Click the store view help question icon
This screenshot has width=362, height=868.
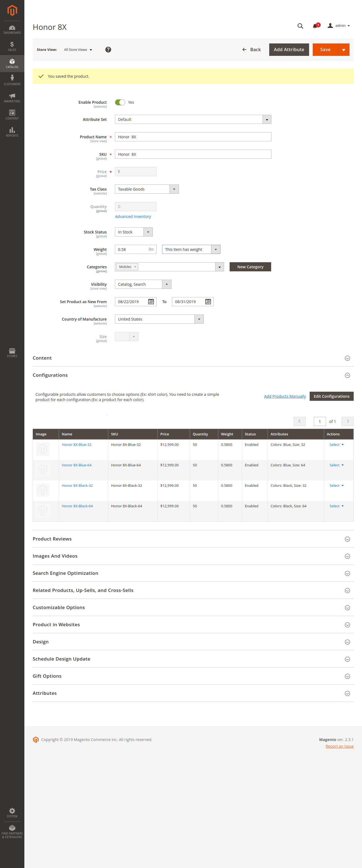tap(108, 50)
